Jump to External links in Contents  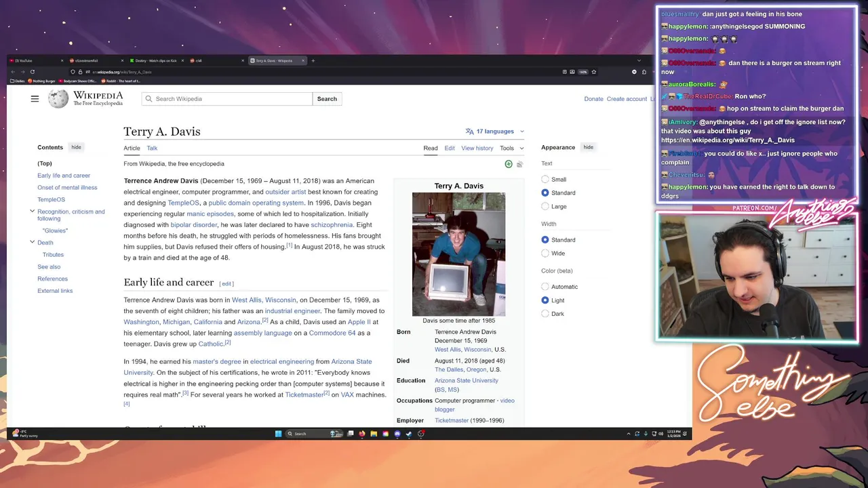(x=55, y=291)
